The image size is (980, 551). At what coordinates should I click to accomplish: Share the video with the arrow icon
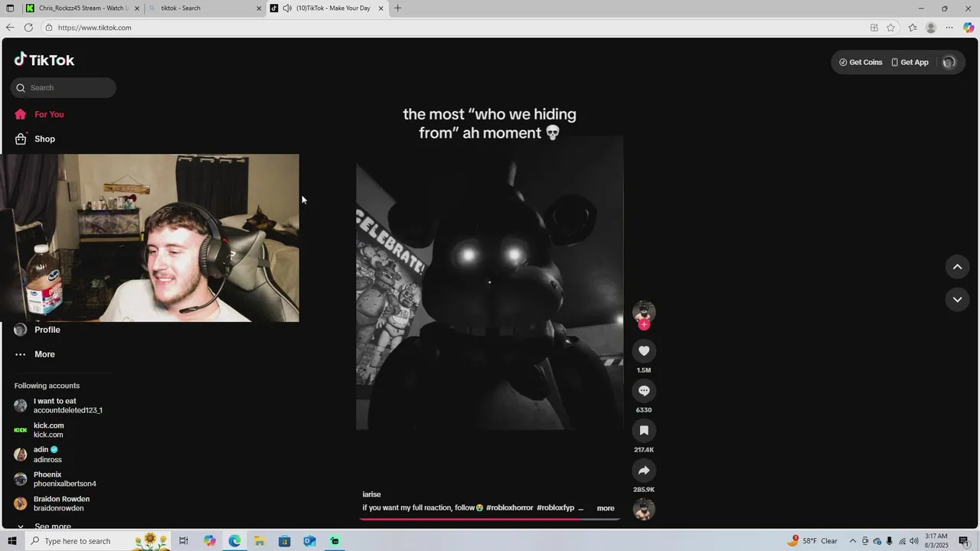click(644, 470)
